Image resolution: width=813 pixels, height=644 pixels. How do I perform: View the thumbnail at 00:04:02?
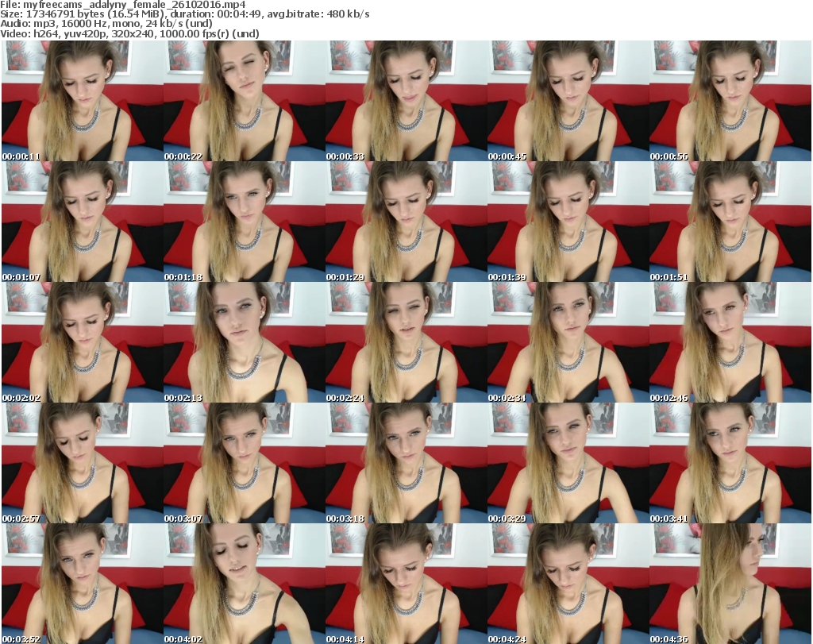point(245,584)
